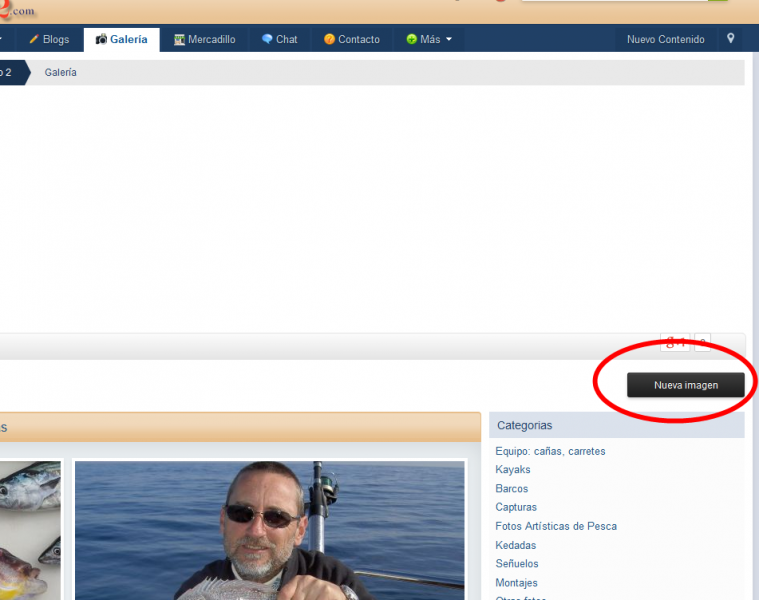Select Equipo: cañas, carretes category
Image resolution: width=759 pixels, height=600 pixels.
550,451
